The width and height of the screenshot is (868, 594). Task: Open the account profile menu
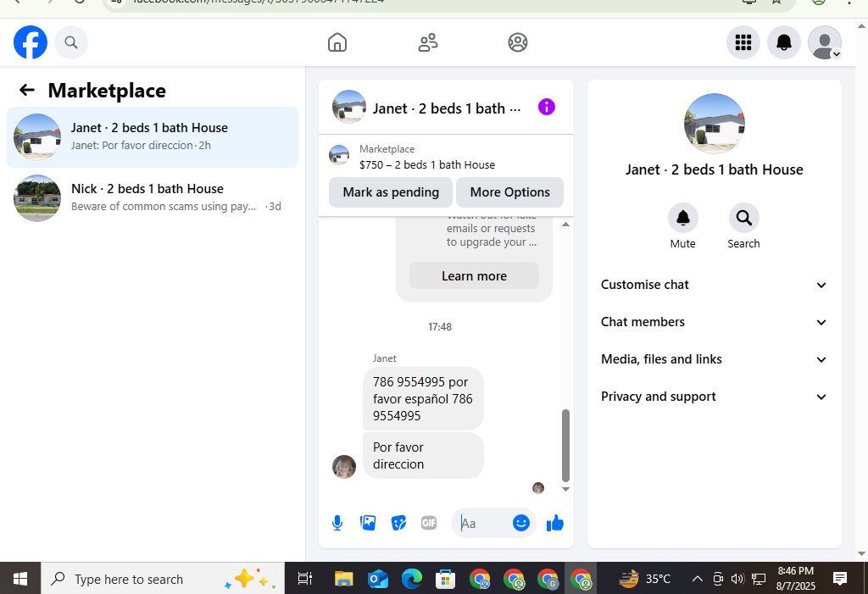tap(824, 42)
